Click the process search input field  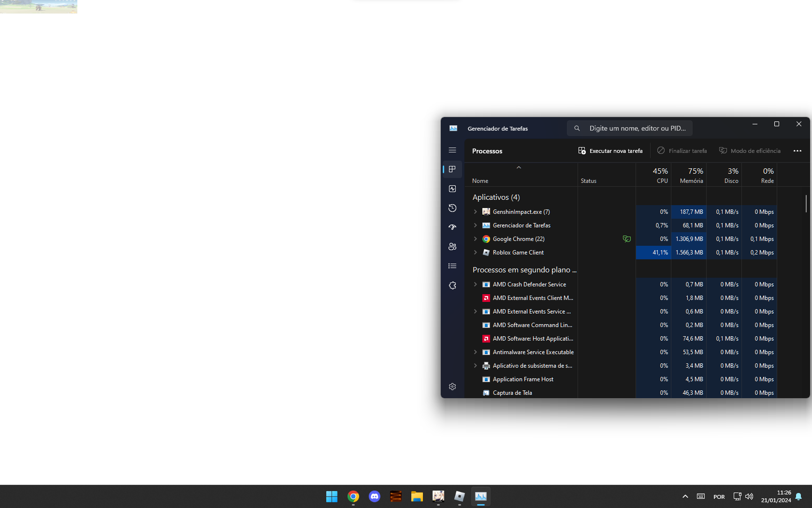[630, 128]
